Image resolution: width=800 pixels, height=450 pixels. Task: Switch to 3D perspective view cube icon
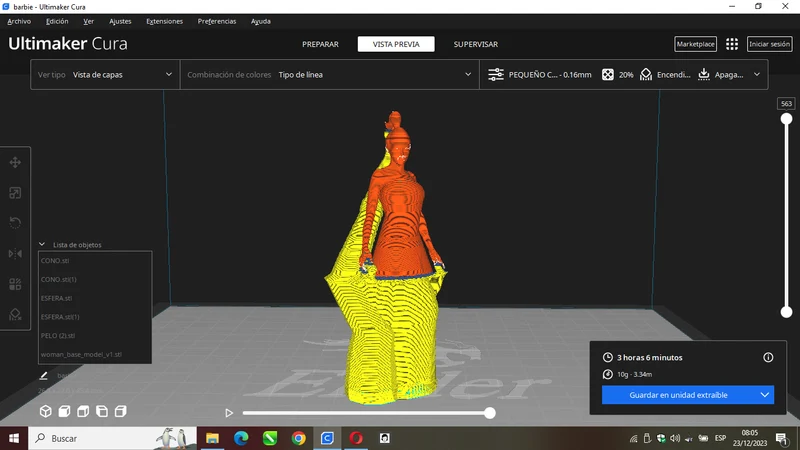45,411
